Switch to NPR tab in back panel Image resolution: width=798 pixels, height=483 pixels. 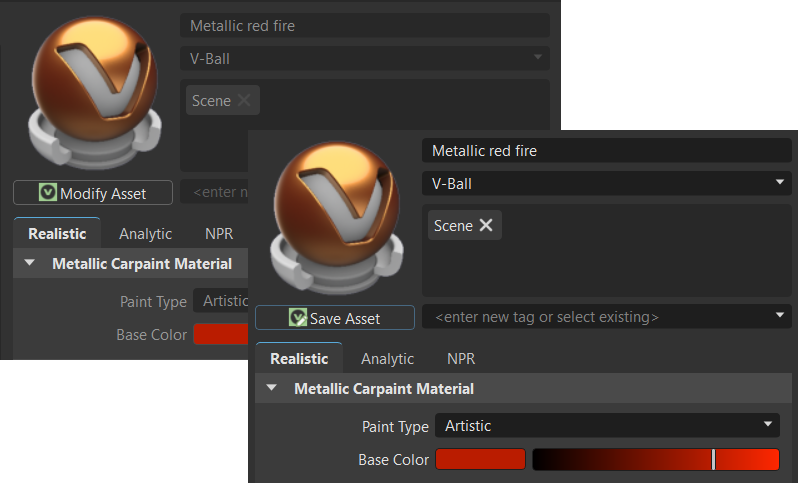pos(219,234)
